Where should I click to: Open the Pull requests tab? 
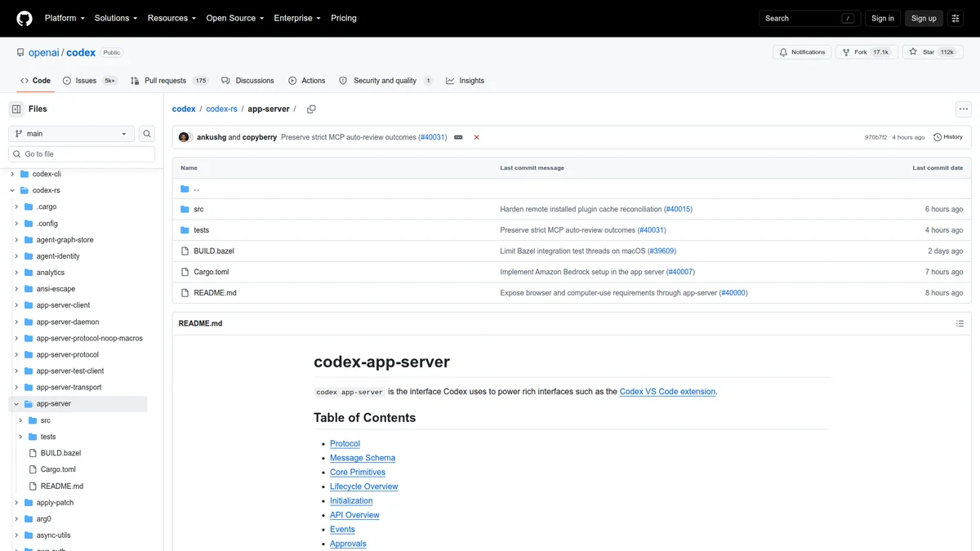pos(169,81)
